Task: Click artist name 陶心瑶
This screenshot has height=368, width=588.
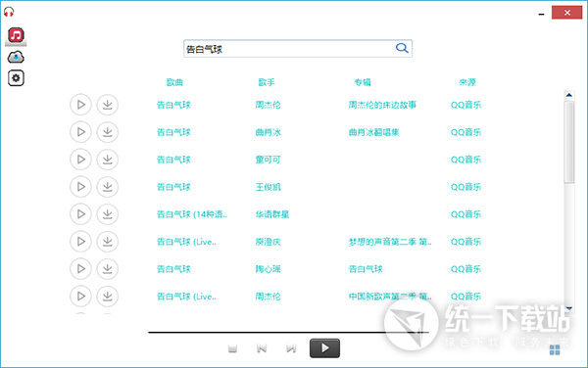Action: click(268, 269)
